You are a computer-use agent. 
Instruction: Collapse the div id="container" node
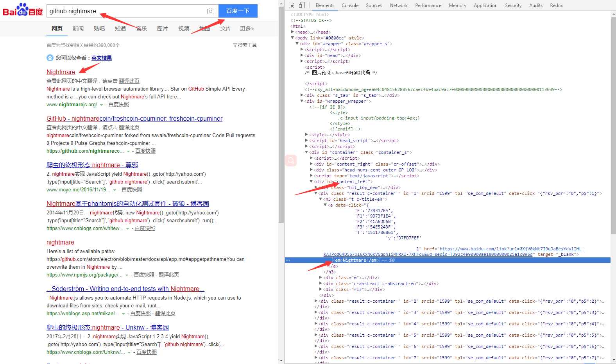pyautogui.click(x=306, y=152)
